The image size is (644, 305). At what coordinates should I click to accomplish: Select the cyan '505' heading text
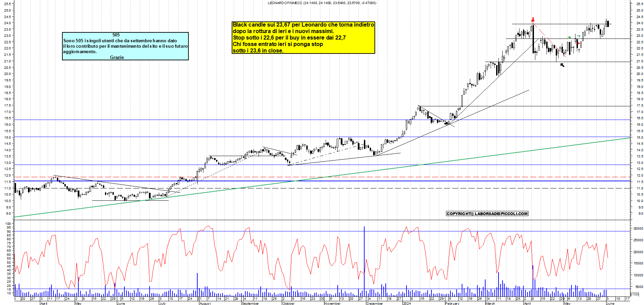(116, 35)
